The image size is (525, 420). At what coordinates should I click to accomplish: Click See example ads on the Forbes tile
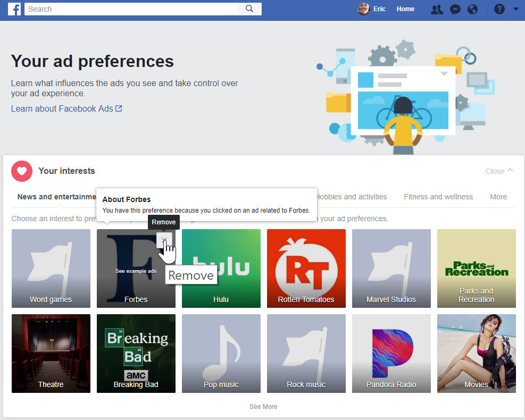136,271
